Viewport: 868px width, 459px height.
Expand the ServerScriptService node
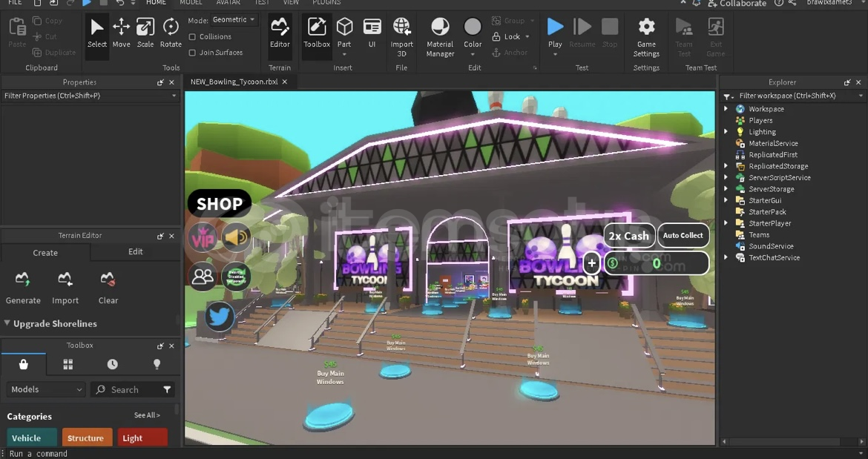(x=726, y=177)
